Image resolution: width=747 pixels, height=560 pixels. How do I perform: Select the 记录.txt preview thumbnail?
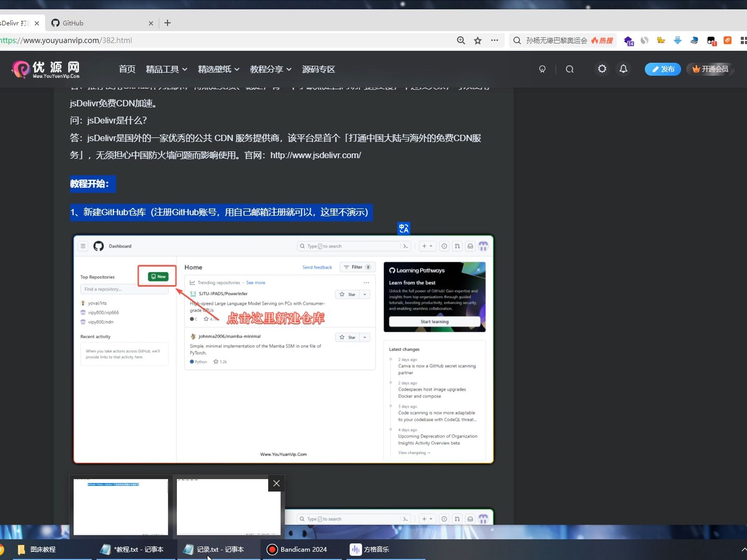[x=228, y=507]
